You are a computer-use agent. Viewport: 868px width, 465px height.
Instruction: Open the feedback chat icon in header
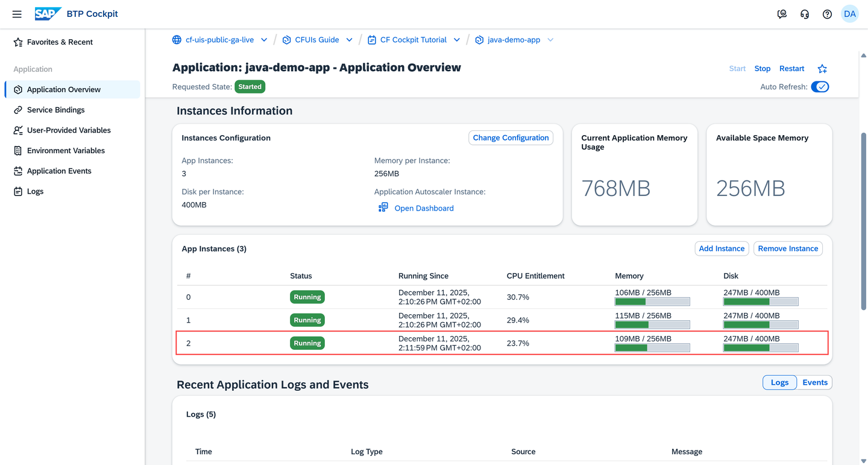click(x=782, y=14)
